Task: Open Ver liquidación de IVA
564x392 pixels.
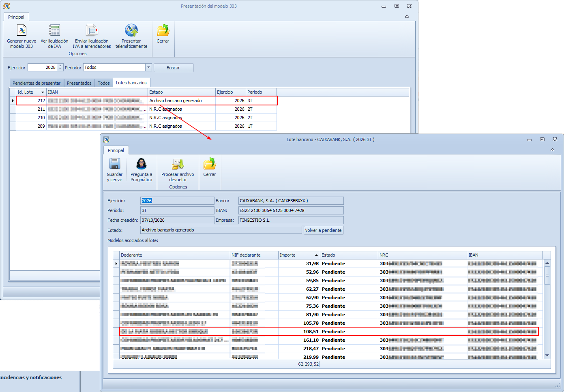Action: click(x=54, y=36)
